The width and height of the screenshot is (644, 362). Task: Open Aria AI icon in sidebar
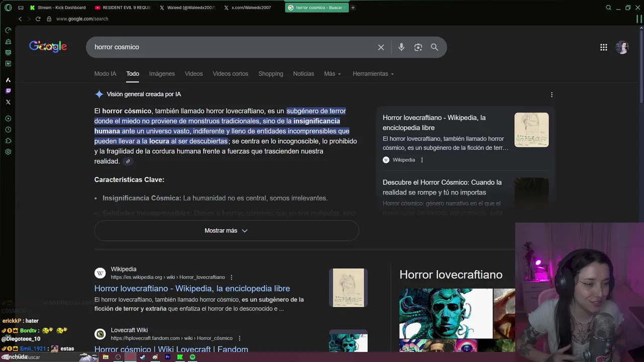(x=8, y=80)
